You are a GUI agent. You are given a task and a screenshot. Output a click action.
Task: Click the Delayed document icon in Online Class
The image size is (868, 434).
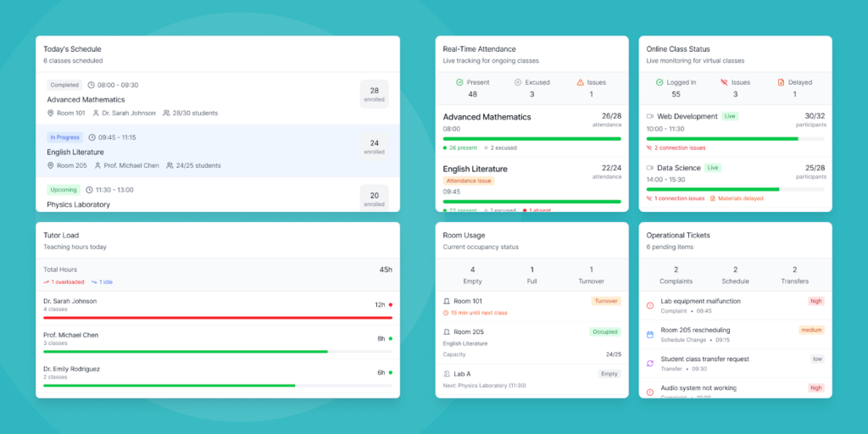coord(781,82)
